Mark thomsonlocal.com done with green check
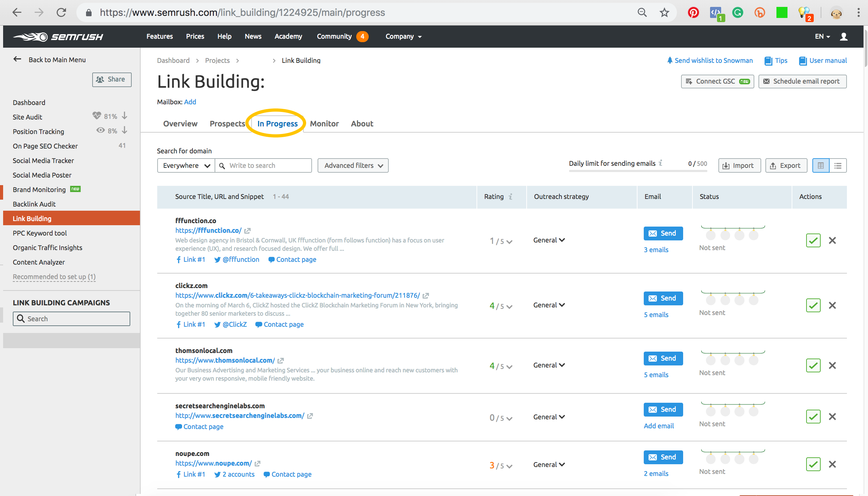 (813, 365)
